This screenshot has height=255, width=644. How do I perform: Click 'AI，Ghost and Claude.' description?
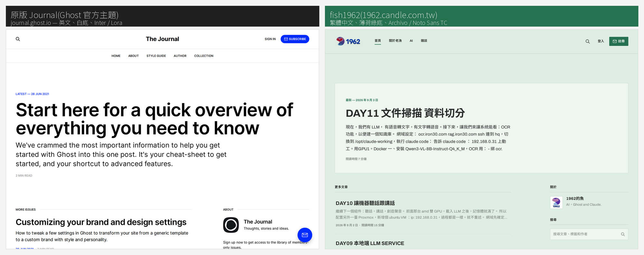point(584,205)
